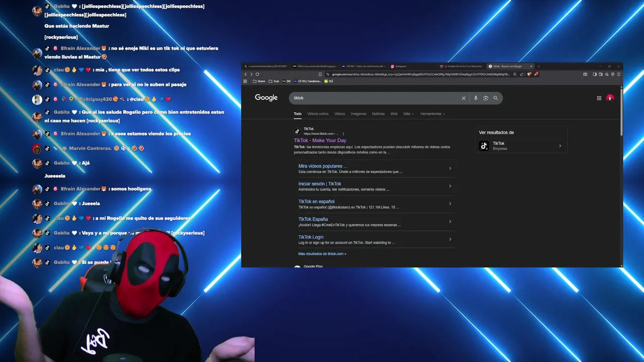Switch to Videos search tab

pyautogui.click(x=340, y=114)
